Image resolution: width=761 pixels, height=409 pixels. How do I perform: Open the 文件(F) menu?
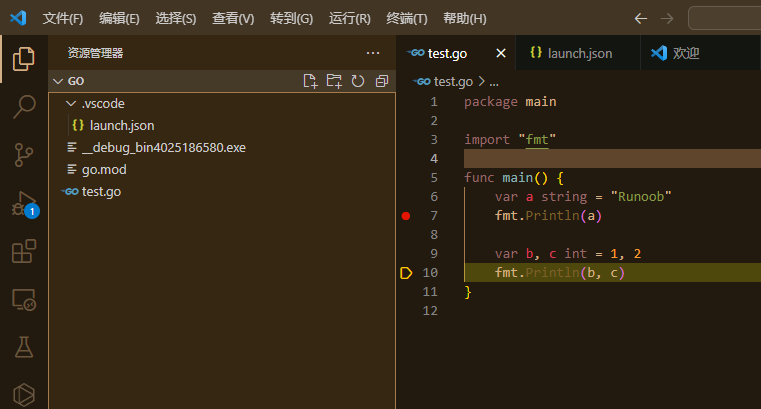point(63,18)
